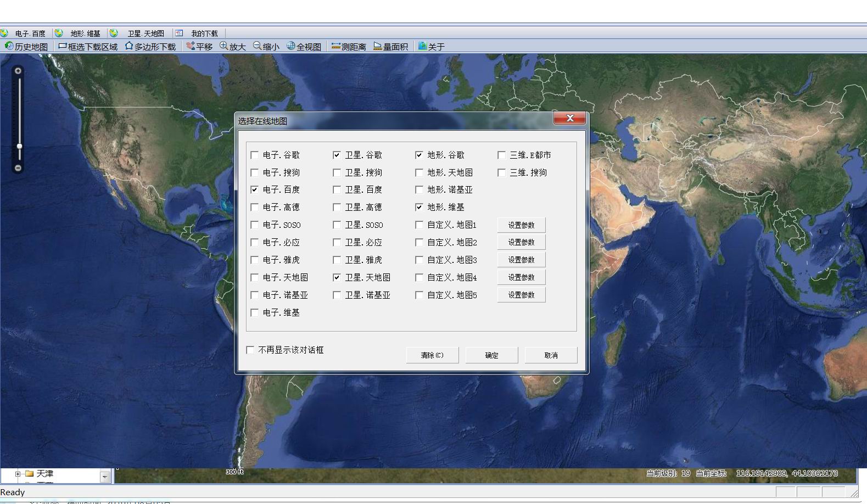The height and width of the screenshot is (504, 867).
Task: Click 设置参数 for 自定义.地图4
Action: pyautogui.click(x=521, y=277)
